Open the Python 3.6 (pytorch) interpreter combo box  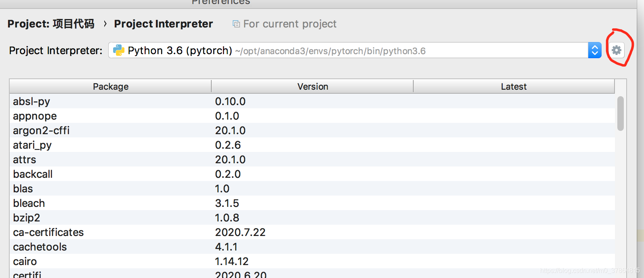point(355,50)
